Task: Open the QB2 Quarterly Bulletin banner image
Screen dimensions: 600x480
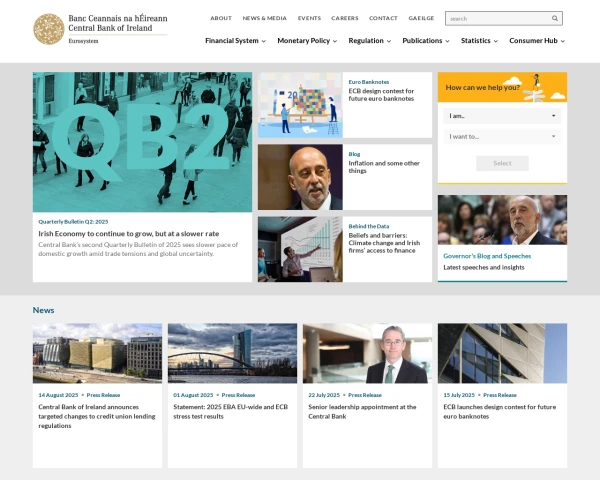Action: [x=142, y=142]
